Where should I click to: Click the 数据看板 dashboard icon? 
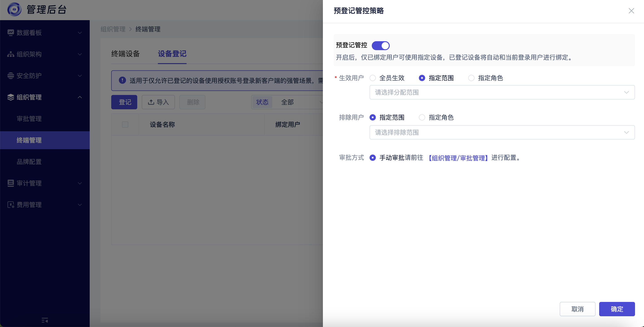(11, 33)
